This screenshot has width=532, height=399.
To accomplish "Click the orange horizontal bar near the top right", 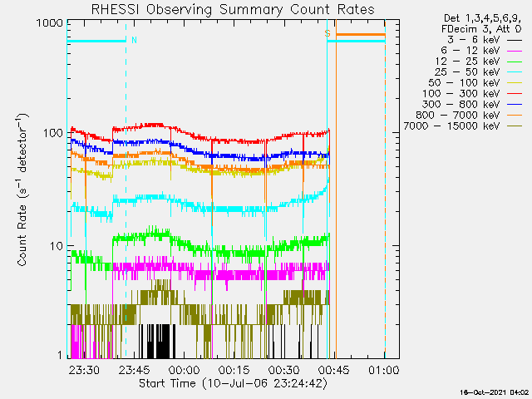I will click(x=360, y=35).
